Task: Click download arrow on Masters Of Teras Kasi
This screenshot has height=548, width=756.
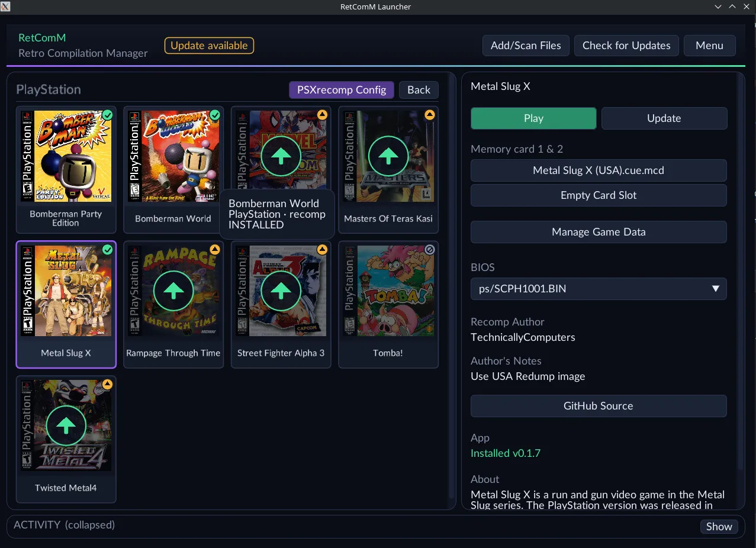Action: tap(388, 156)
